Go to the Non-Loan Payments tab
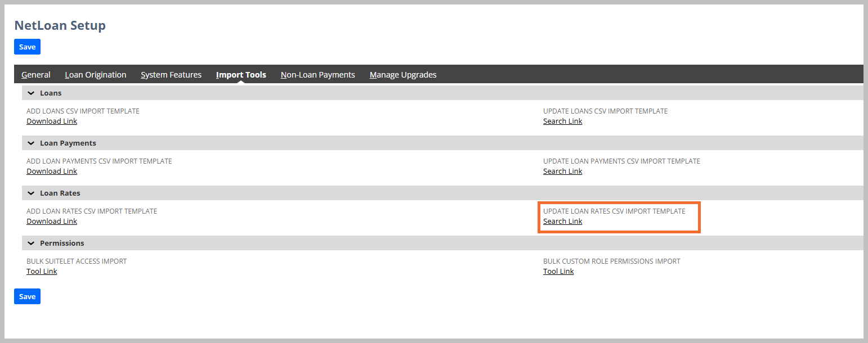Viewport: 868px width, 343px height. (x=318, y=75)
